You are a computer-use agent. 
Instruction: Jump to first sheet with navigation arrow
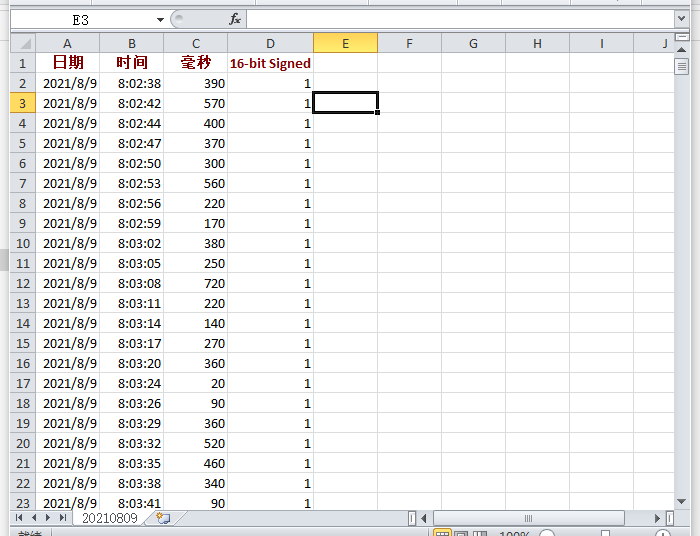[x=20, y=518]
